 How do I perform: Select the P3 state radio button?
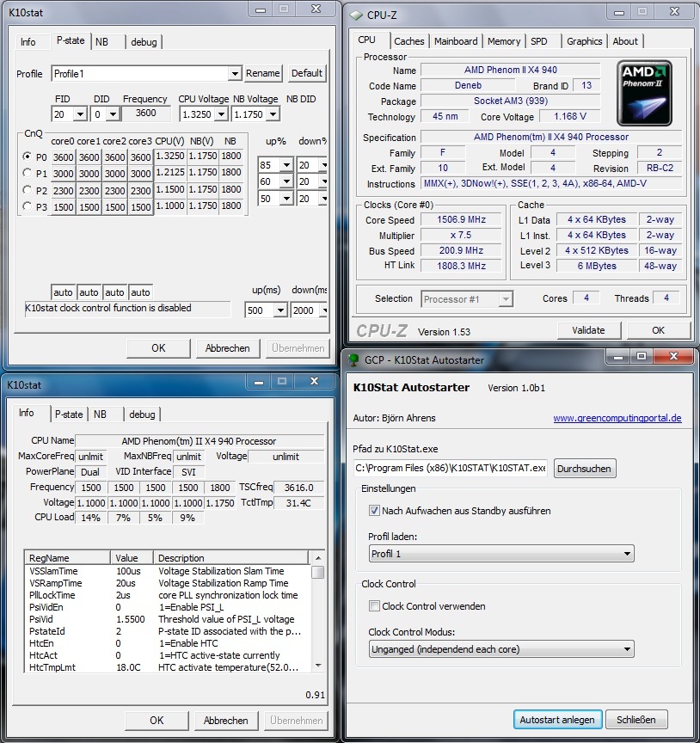[x=27, y=206]
